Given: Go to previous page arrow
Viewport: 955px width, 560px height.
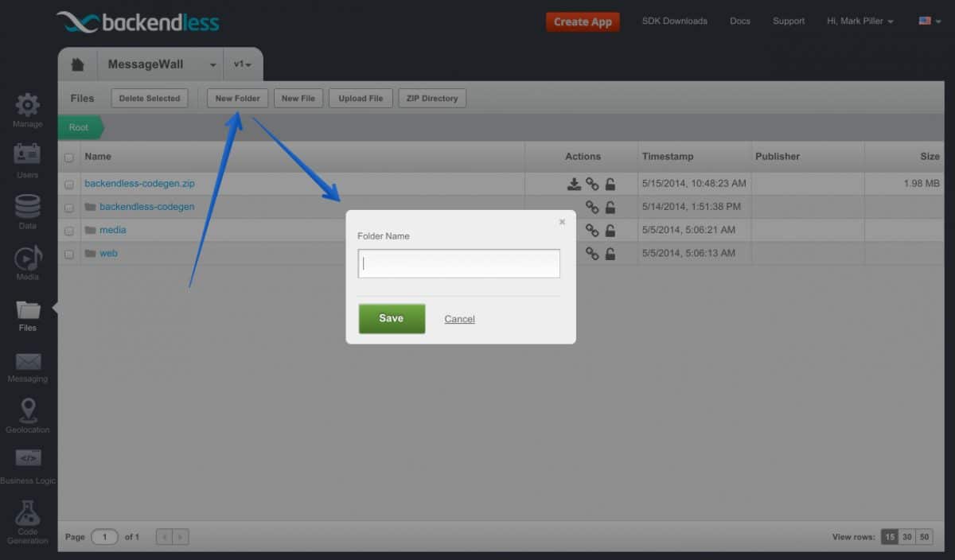Looking at the screenshot, I should (x=164, y=537).
